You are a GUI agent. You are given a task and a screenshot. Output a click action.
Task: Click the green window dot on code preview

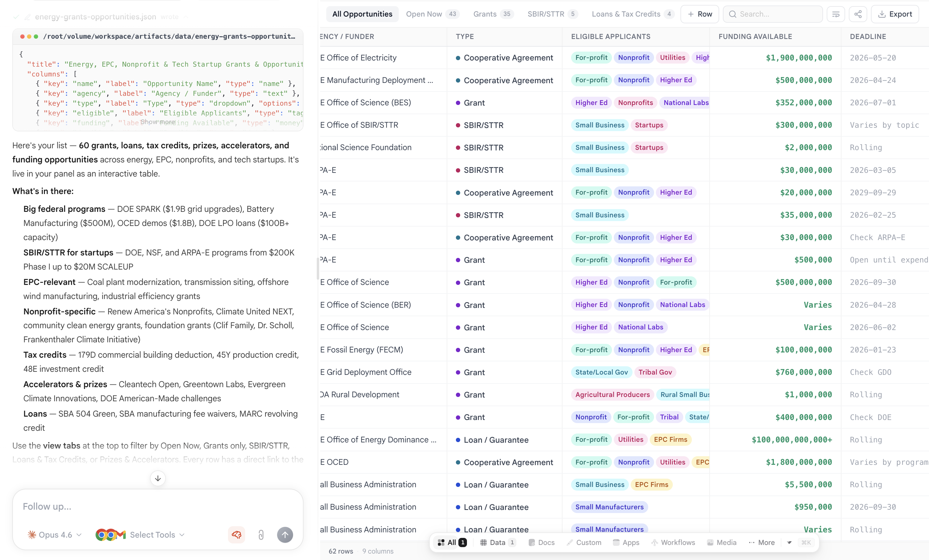[36, 37]
